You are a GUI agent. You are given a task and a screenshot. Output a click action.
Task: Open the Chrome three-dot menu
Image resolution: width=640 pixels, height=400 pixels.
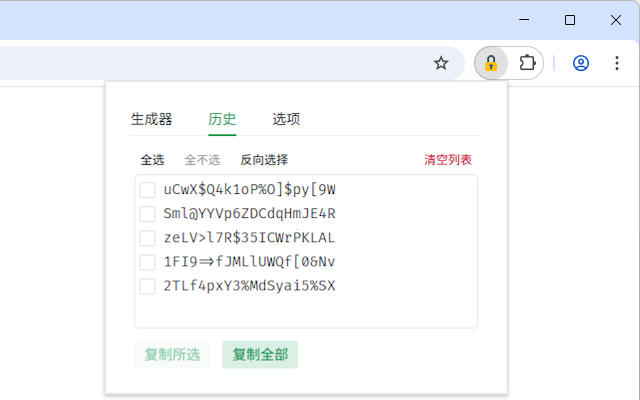(x=617, y=63)
